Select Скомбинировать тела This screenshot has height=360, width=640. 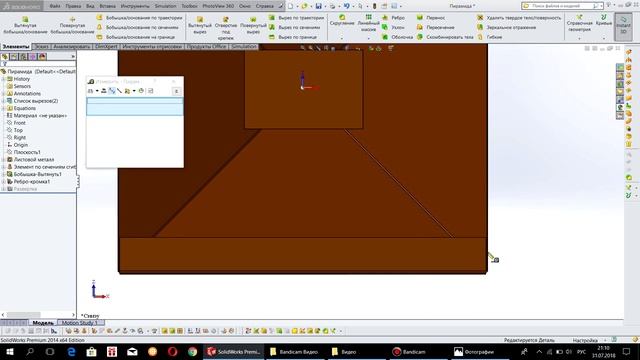445,37
